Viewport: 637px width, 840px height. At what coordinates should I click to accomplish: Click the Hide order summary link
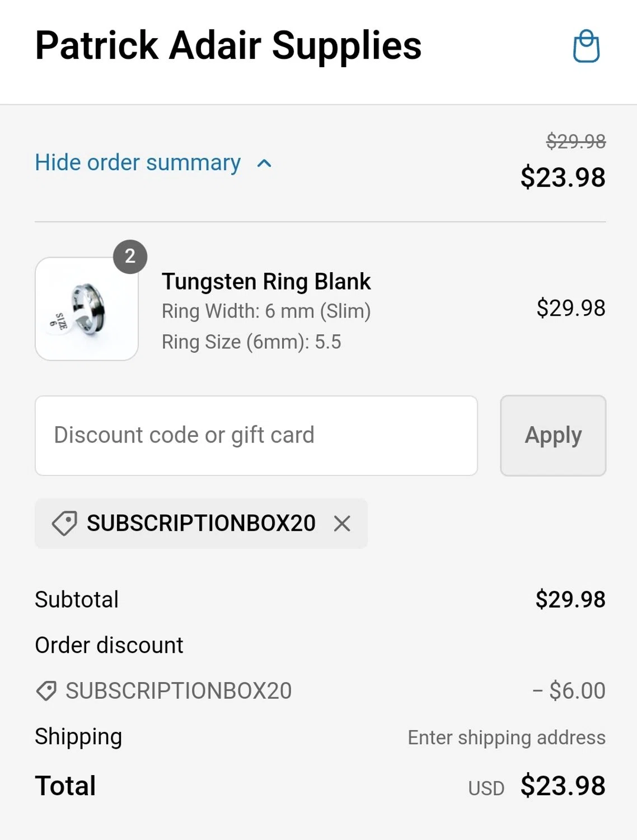point(138,163)
